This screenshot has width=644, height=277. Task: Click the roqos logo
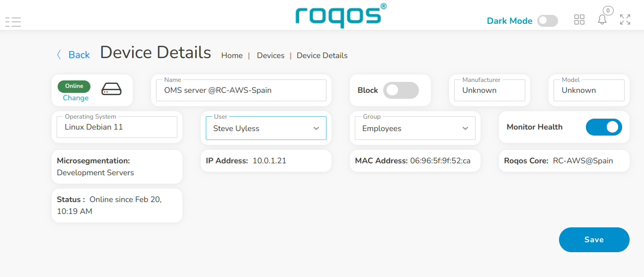(340, 15)
